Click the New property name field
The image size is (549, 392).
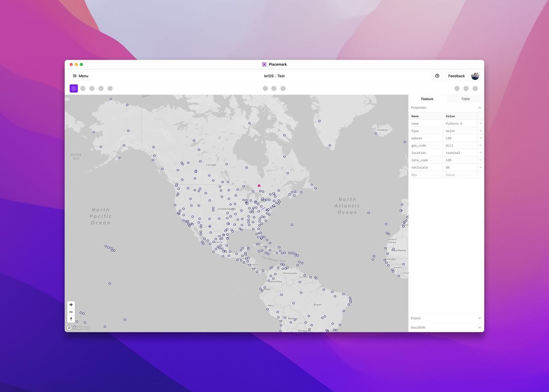(x=425, y=175)
